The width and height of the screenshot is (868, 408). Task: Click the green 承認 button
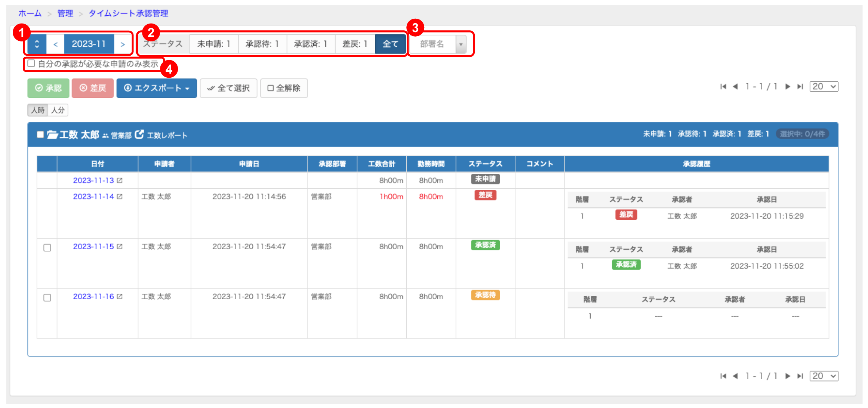click(48, 88)
